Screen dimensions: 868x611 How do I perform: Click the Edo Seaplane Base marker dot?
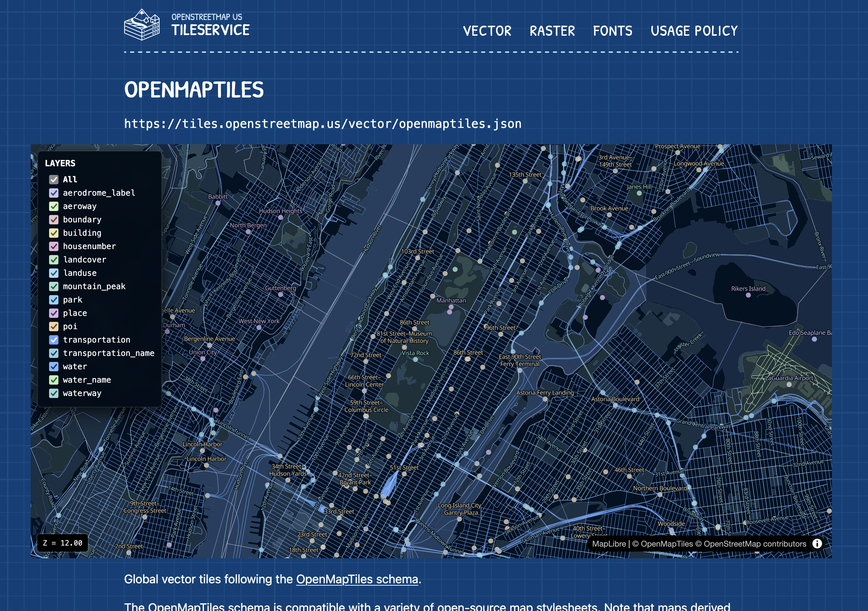[x=814, y=339]
